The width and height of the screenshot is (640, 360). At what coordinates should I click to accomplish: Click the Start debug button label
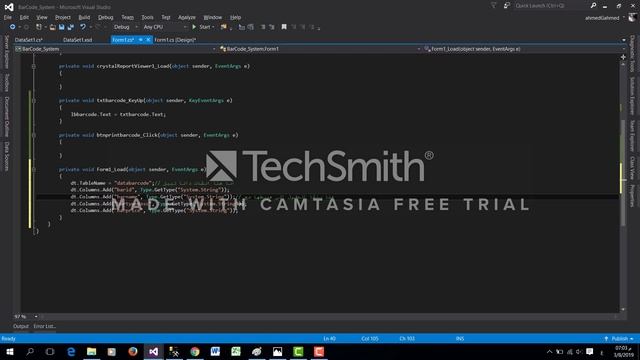(x=204, y=27)
